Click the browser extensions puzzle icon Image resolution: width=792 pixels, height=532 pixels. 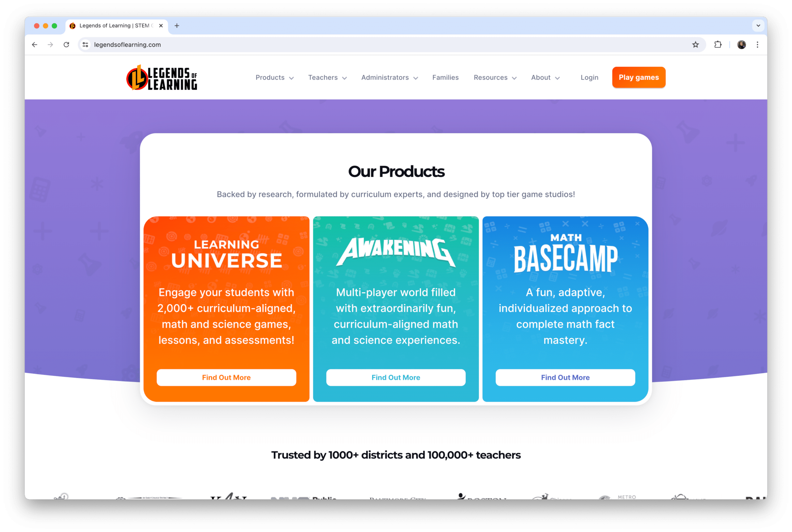pyautogui.click(x=718, y=45)
